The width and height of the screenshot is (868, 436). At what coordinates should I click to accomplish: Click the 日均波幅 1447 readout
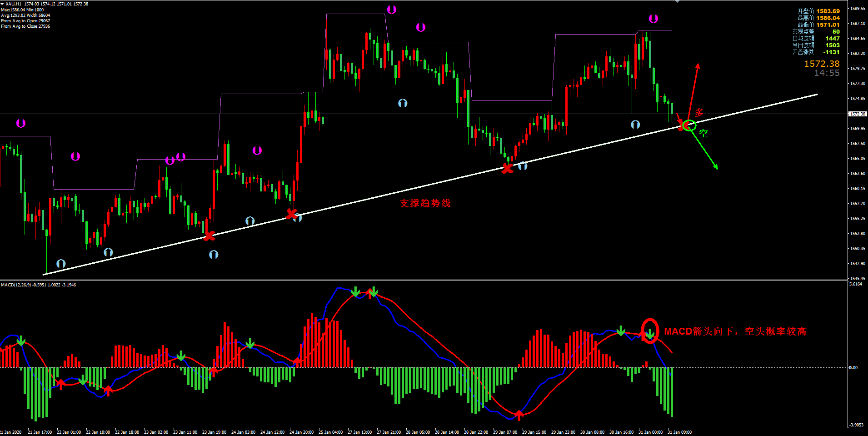(816, 38)
